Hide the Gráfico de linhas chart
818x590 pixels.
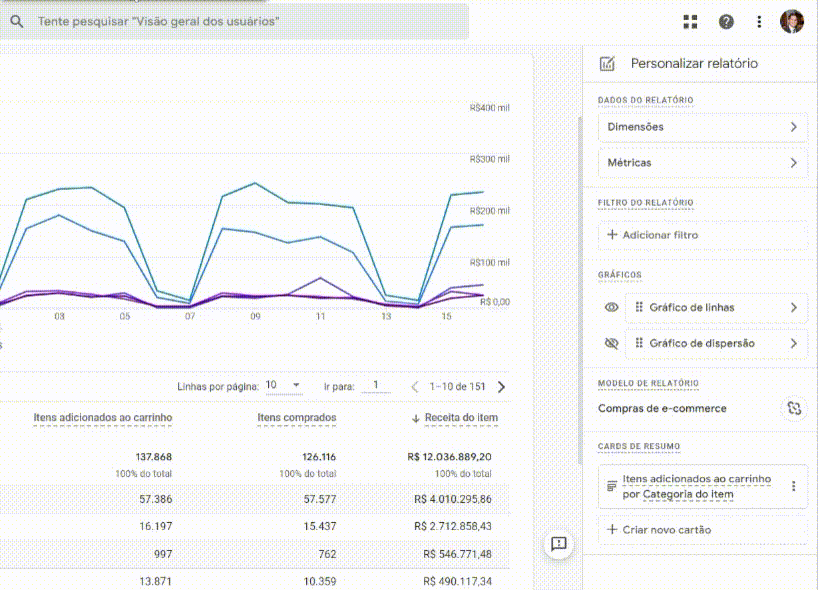click(x=612, y=308)
